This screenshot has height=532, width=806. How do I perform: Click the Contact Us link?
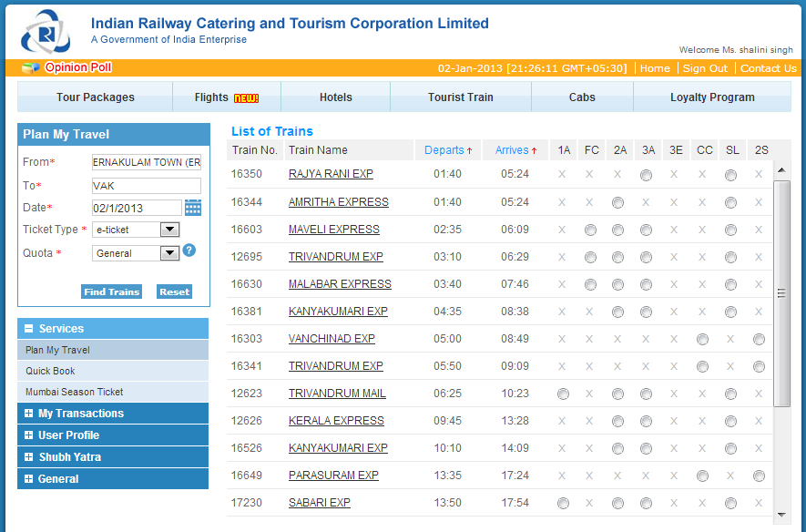(x=768, y=68)
